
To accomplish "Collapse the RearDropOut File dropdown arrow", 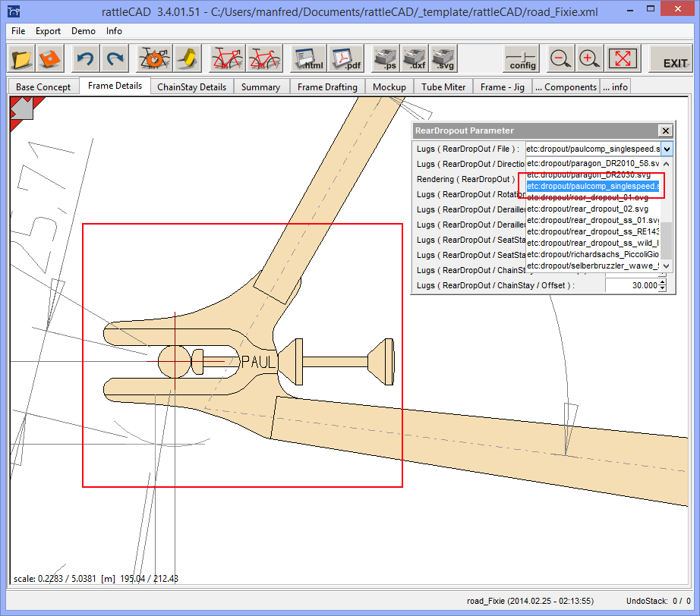I will click(667, 149).
